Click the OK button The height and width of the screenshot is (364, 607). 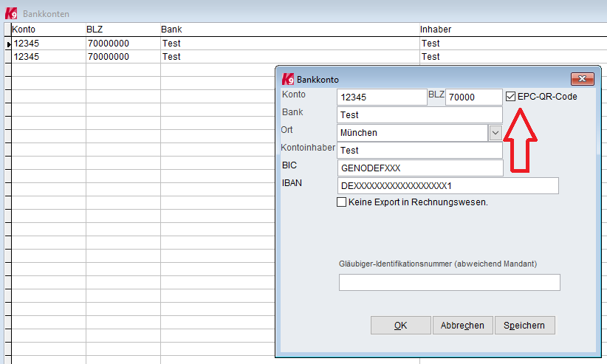click(401, 326)
